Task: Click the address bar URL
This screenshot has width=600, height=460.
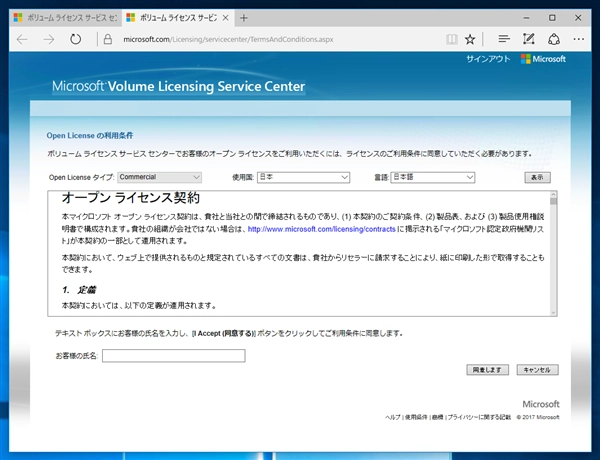Action: pos(228,39)
